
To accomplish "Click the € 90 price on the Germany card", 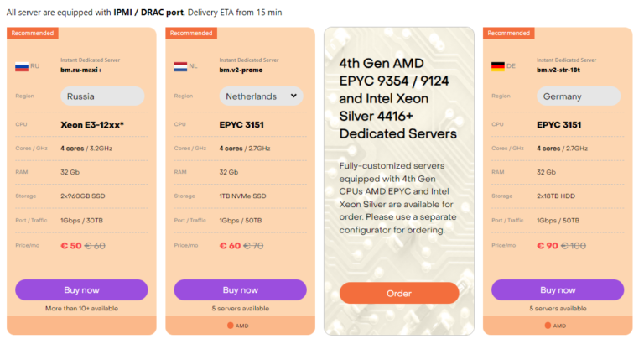I will [x=548, y=245].
